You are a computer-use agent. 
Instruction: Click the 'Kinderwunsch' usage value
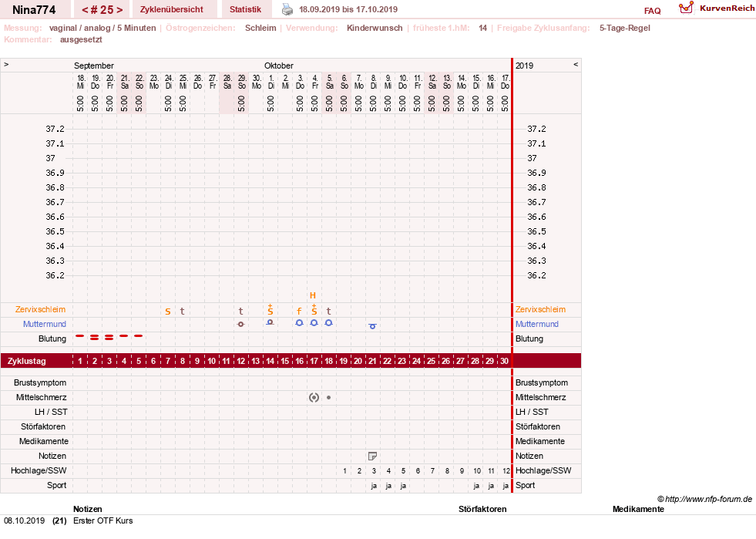tap(375, 28)
